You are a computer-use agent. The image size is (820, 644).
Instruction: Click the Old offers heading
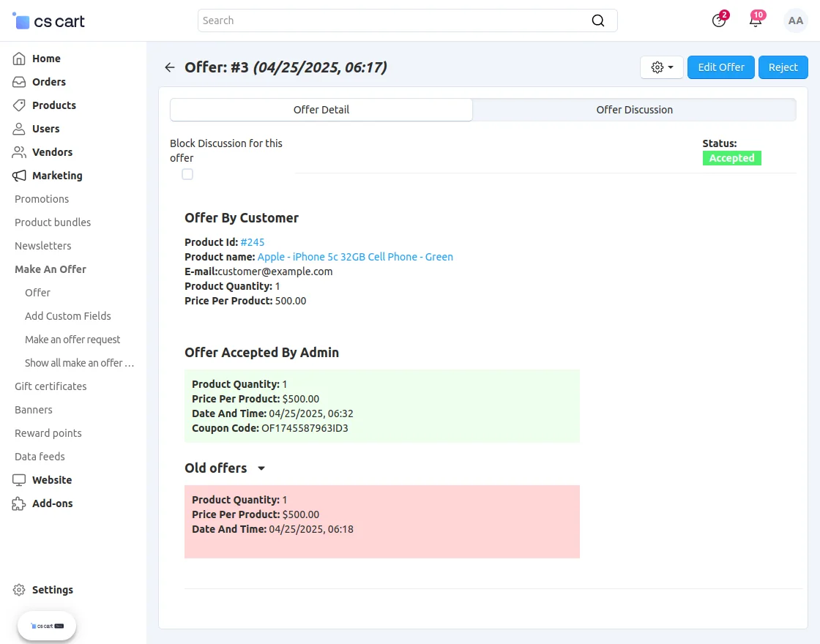click(x=215, y=468)
